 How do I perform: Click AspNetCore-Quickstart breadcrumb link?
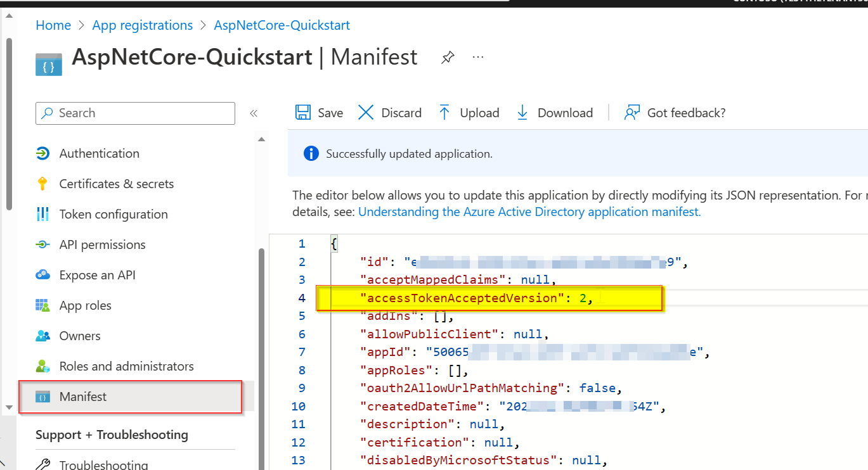(x=282, y=25)
